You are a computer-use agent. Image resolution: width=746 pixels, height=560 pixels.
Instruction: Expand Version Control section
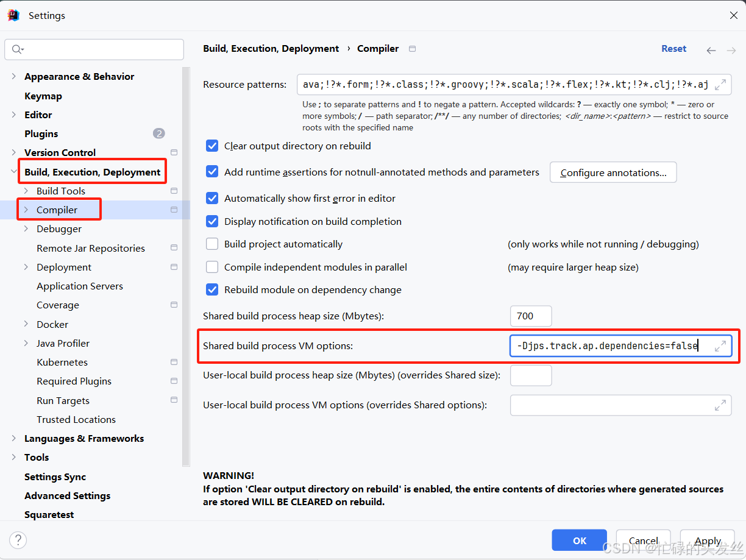tap(14, 152)
